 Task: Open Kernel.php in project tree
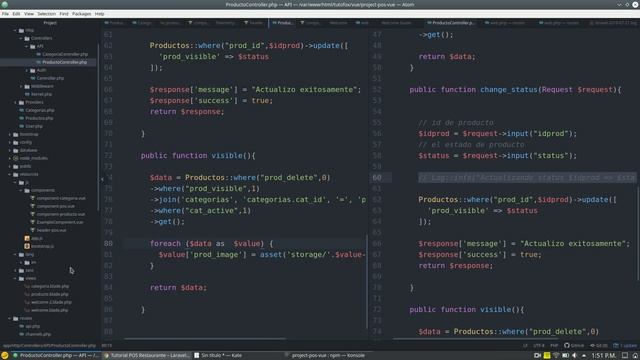pos(42,94)
